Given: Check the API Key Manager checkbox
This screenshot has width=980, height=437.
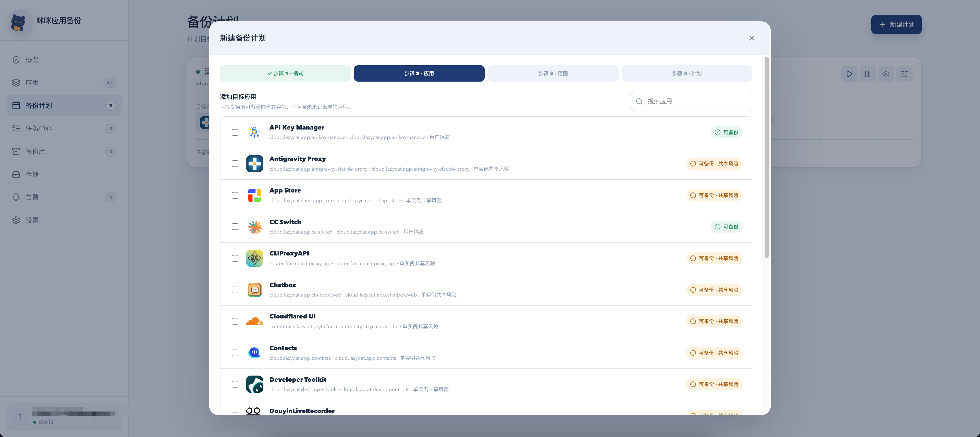Looking at the screenshot, I should pos(235,132).
